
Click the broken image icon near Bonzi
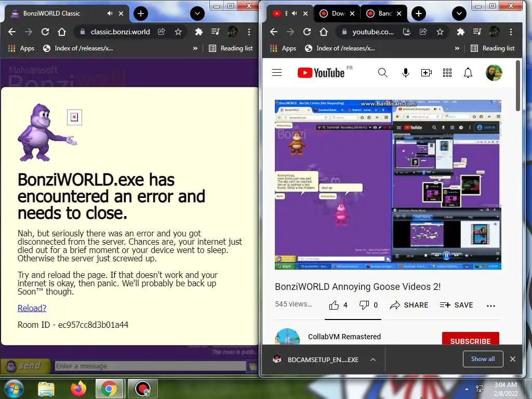tap(74, 117)
